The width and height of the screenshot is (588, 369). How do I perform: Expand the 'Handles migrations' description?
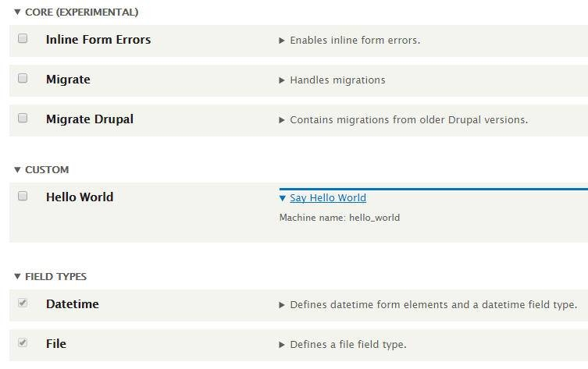point(337,80)
